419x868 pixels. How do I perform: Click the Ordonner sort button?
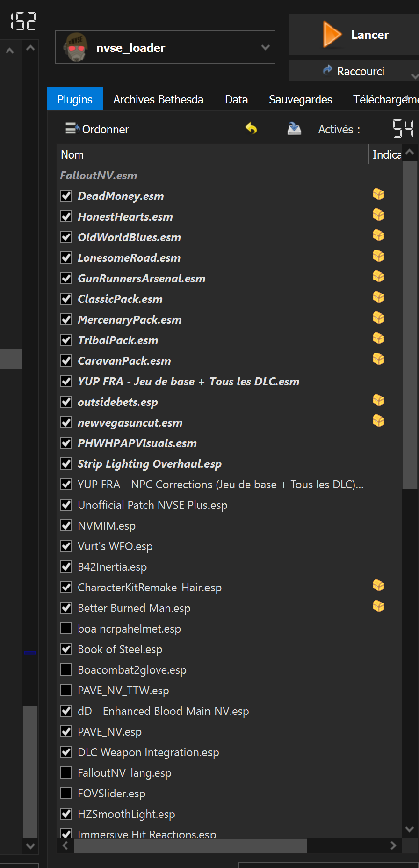[x=97, y=129]
